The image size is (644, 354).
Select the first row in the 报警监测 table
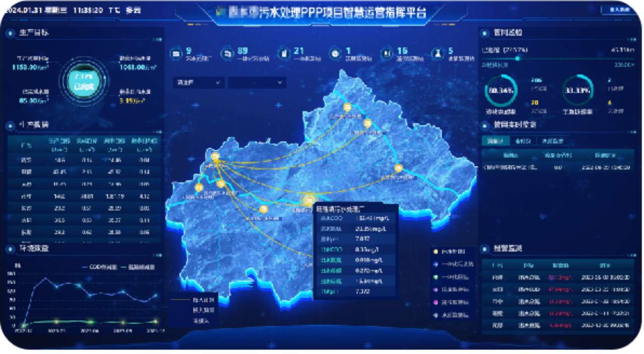click(x=557, y=277)
